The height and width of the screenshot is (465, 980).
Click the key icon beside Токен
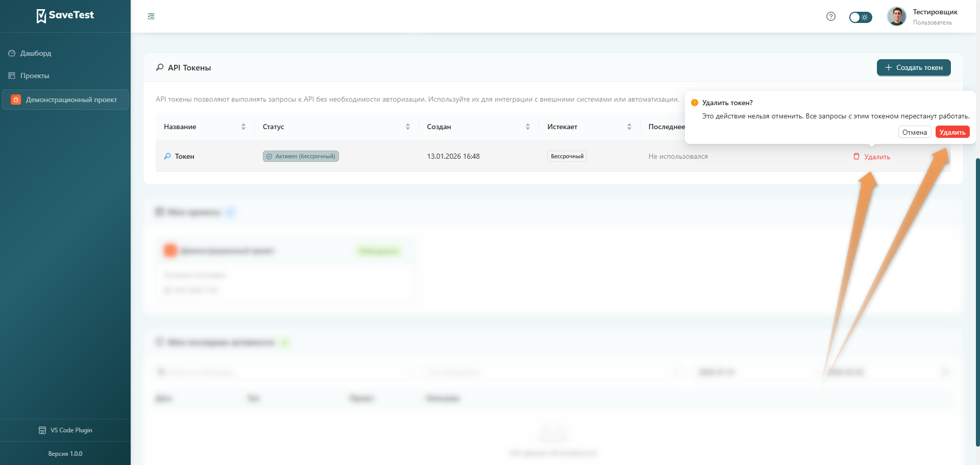pyautogui.click(x=167, y=156)
